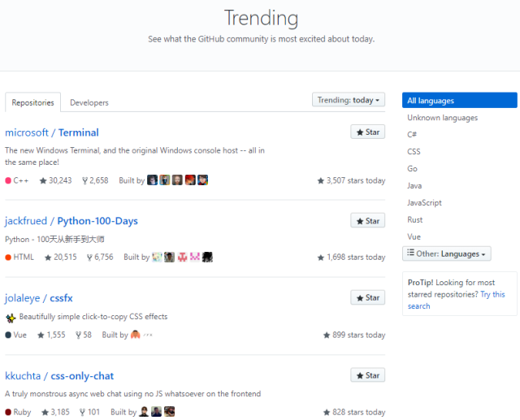520x420 pixels.
Task: Star the microsoft / Terminal repository
Action: coord(367,132)
